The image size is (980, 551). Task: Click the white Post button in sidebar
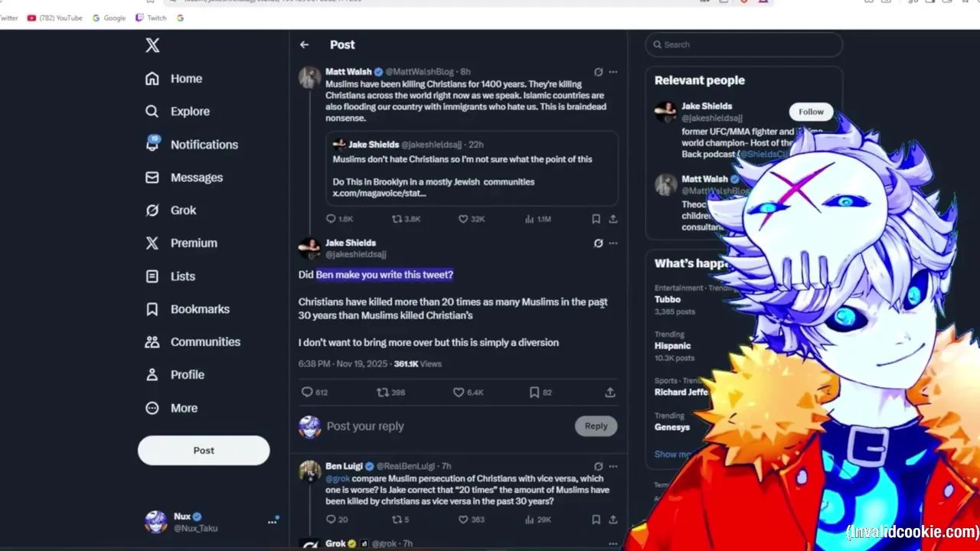pyautogui.click(x=204, y=451)
